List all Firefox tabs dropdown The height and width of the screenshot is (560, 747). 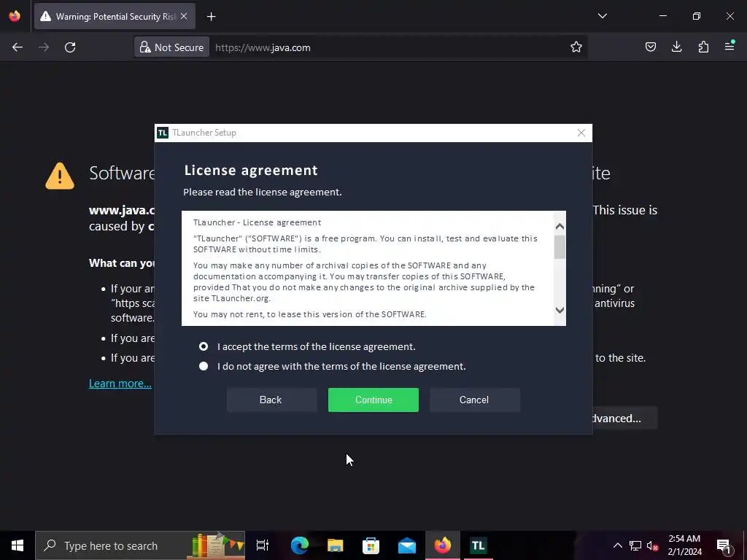602,16
